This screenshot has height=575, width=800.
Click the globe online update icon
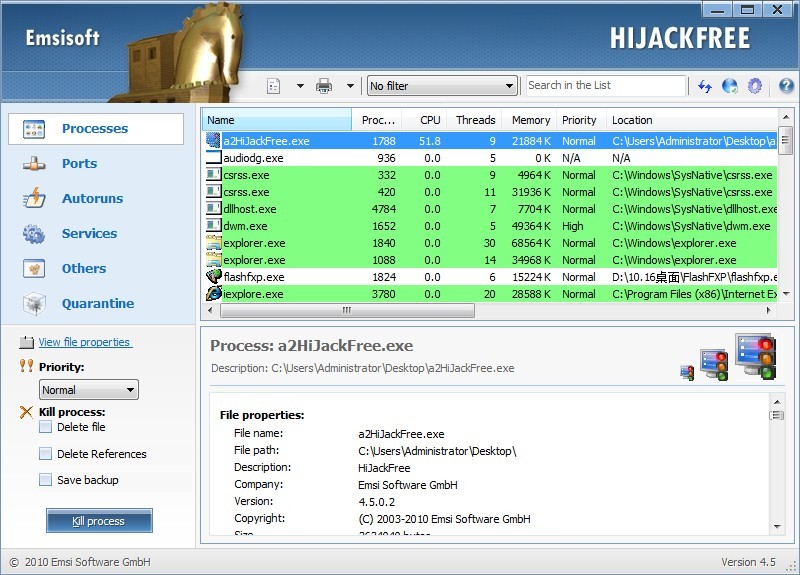tap(730, 86)
